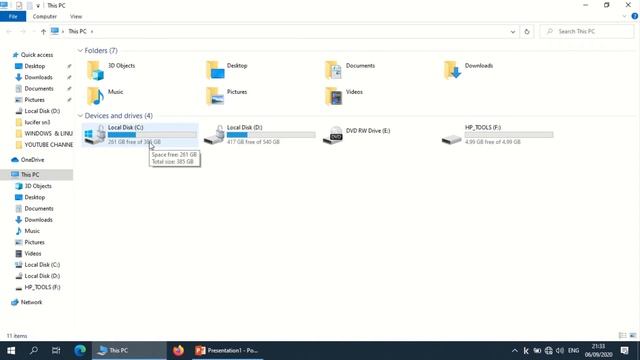Screen dimensions: 640x360
Task: Click This PC segment in address bar
Action: [x=77, y=31]
